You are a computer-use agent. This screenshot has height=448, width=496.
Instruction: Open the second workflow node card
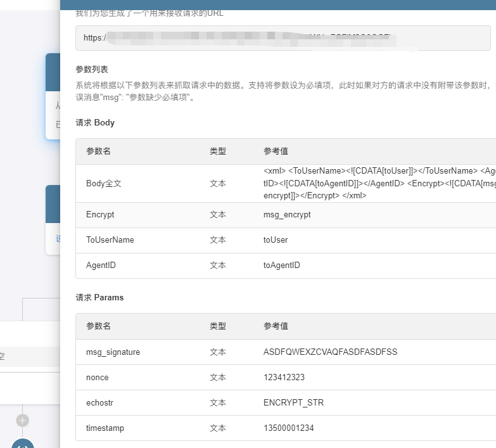pyautogui.click(x=53, y=219)
